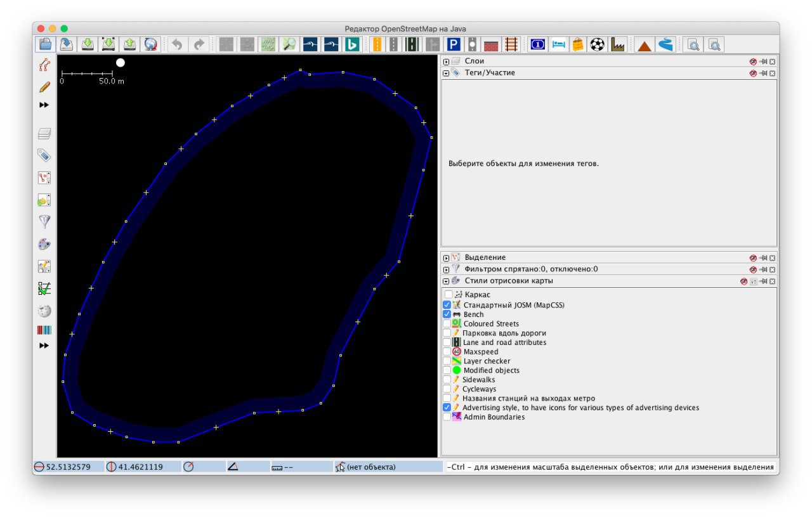The image size is (812, 518).
Task: Collapse the Теги/Участие panel
Action: click(447, 73)
